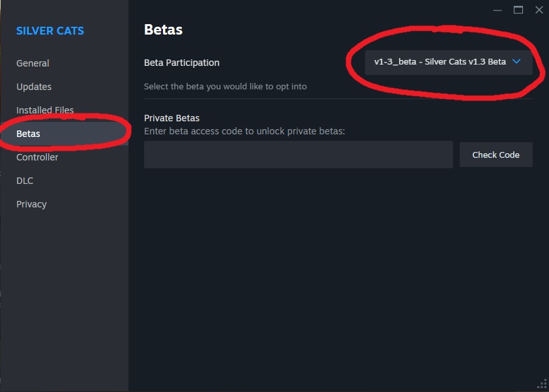Select the Betas sidebar item

click(28, 134)
